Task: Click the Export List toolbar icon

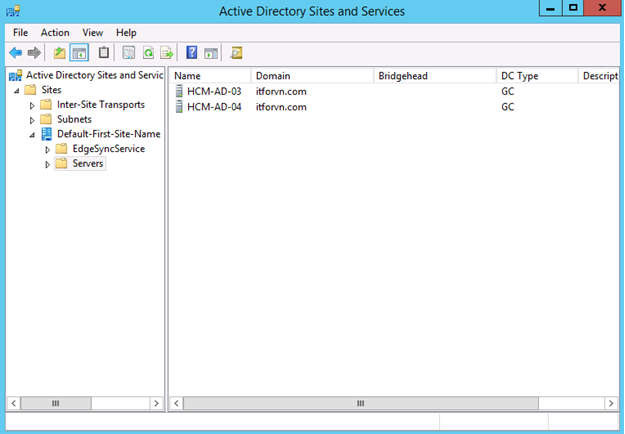Action: 167,52
